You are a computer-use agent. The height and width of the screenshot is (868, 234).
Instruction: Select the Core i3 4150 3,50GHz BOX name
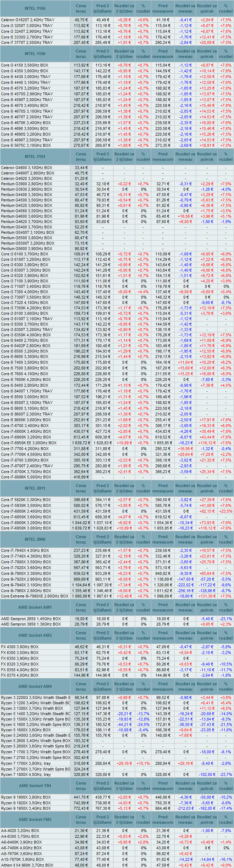(x=24, y=65)
